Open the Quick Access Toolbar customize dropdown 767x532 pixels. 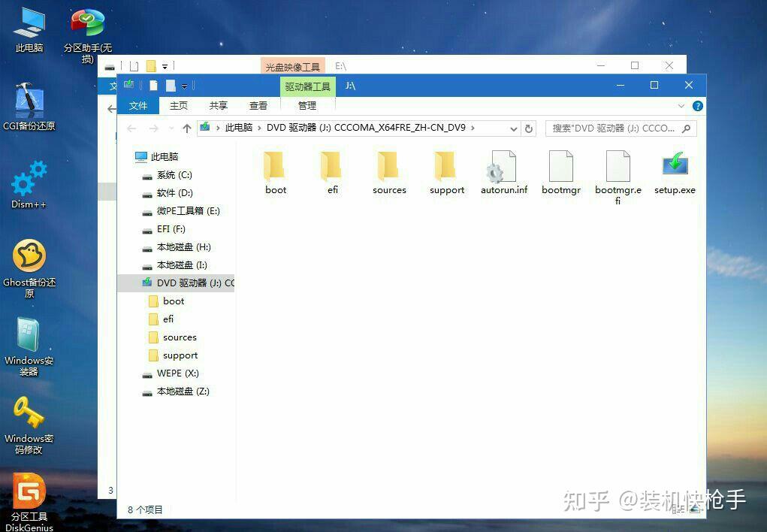point(184,85)
